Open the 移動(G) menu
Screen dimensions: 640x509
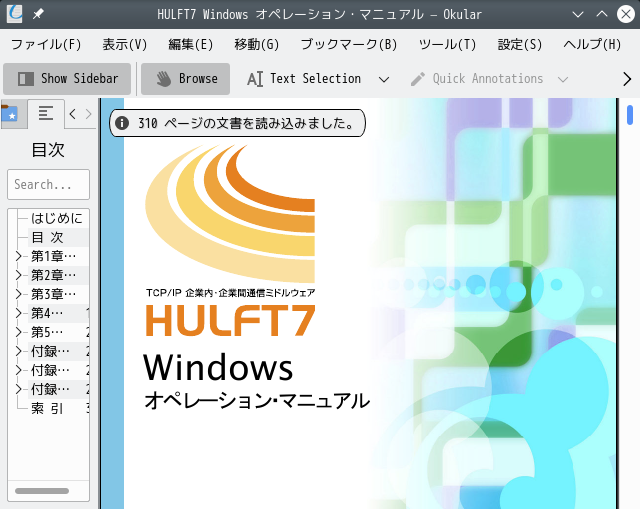256,44
